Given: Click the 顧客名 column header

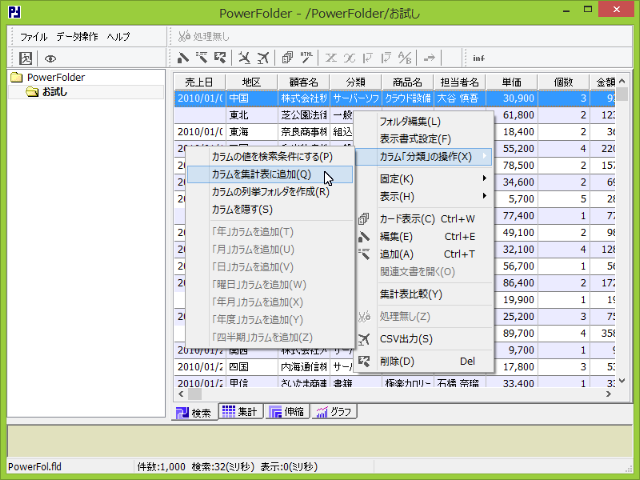Looking at the screenshot, I should (304, 82).
